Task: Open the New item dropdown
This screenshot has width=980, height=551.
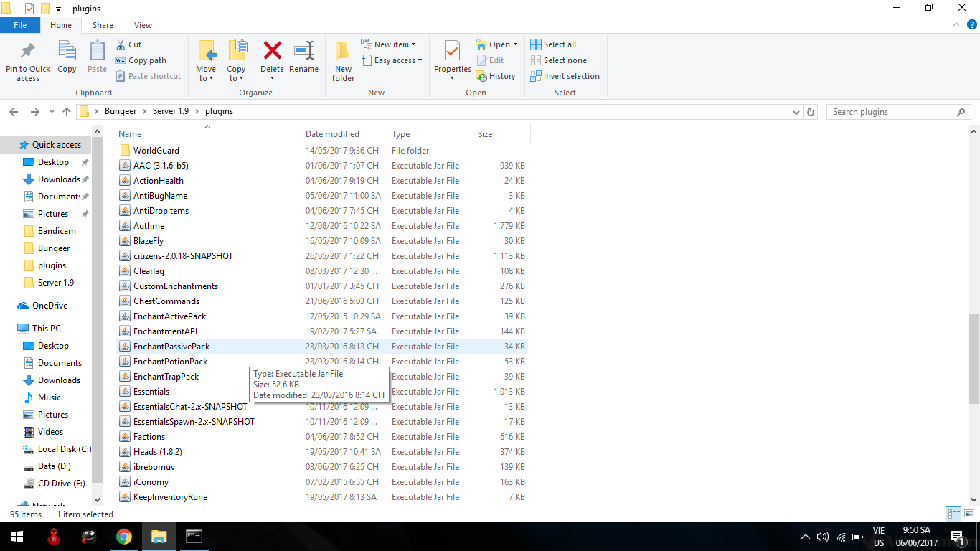Action: (x=388, y=44)
